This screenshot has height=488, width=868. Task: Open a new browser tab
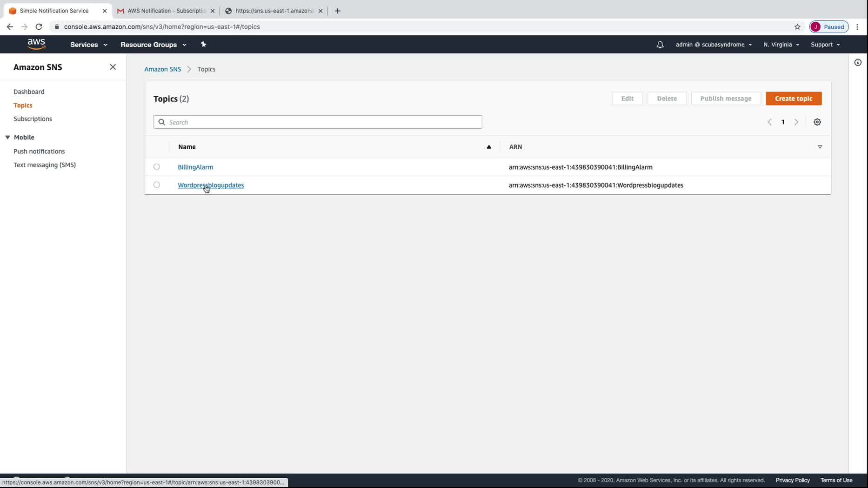point(338,11)
